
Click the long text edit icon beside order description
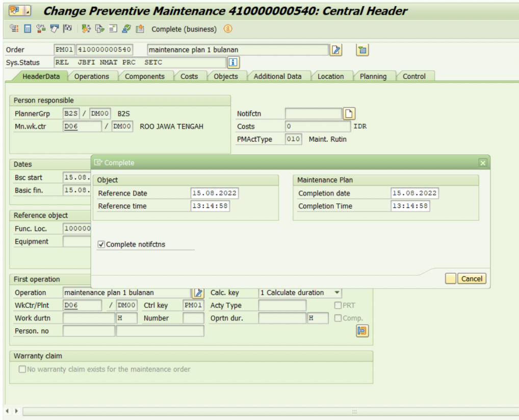point(336,49)
